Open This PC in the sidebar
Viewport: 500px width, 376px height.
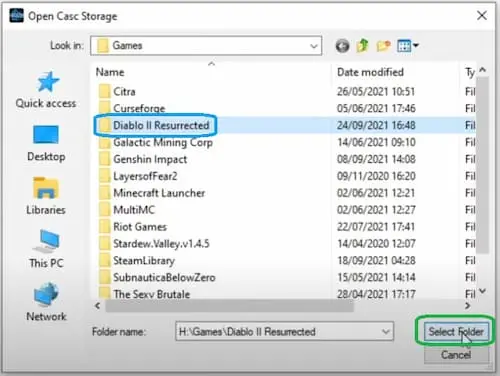pyautogui.click(x=46, y=249)
